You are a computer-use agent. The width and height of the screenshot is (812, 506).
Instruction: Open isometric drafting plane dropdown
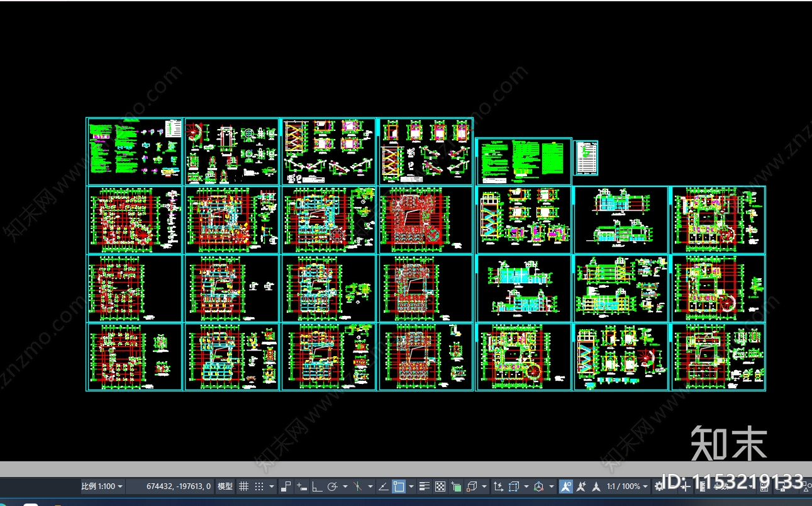(x=370, y=486)
